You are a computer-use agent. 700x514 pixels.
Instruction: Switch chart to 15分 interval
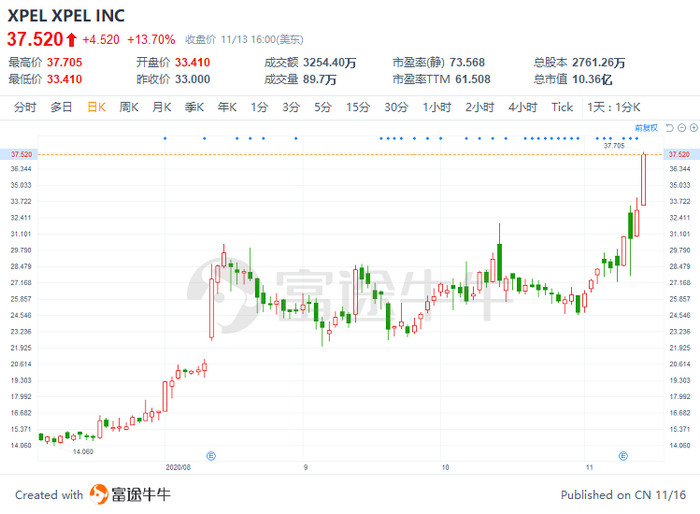click(x=358, y=107)
